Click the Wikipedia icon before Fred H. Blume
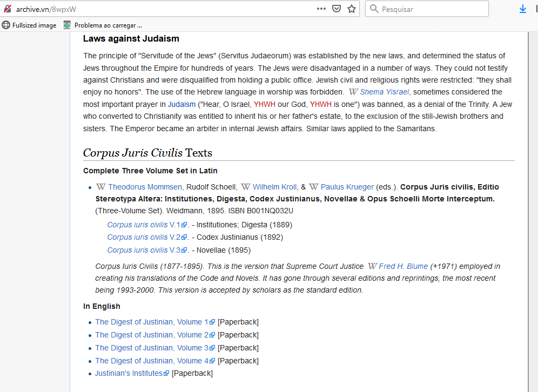This screenshot has height=392, width=538. pos(372,266)
